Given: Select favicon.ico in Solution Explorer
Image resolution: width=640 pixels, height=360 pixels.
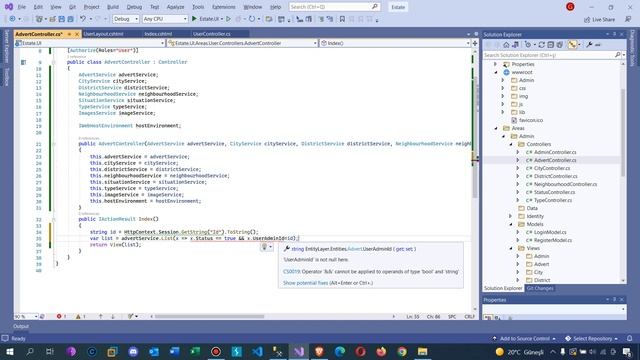Looking at the screenshot, I should pos(531,120).
